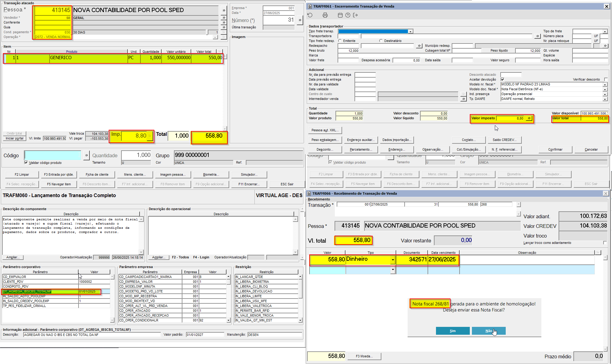
Task: Click the lookup arrow next to Transportadora
Action: tap(537, 36)
